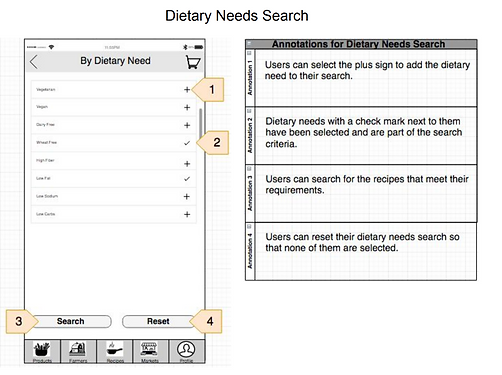Select the Low Carbs row label
The width and height of the screenshot is (502, 375).
46,214
